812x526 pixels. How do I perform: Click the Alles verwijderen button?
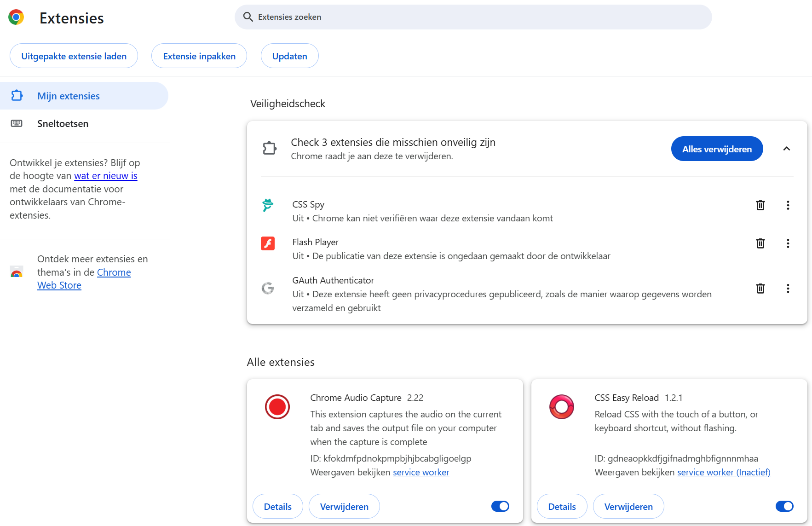[x=716, y=149]
